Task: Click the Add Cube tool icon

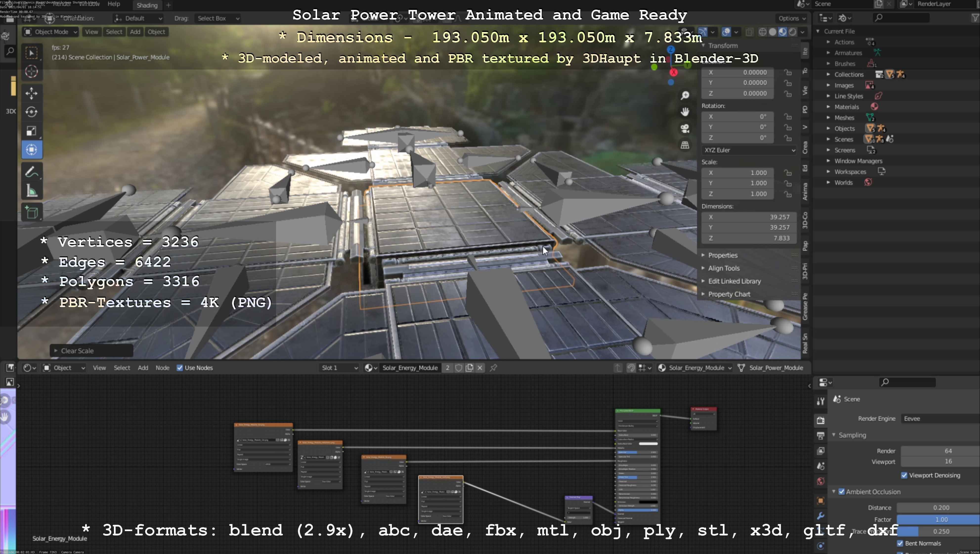Action: click(x=32, y=213)
